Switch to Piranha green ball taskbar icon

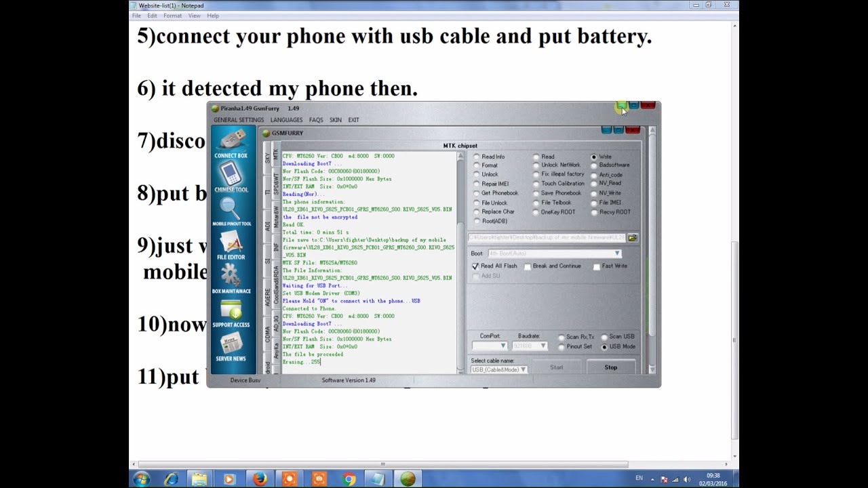[x=408, y=479]
